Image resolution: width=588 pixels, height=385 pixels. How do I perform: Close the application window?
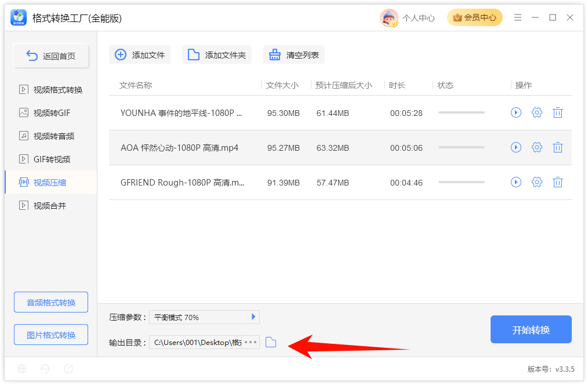pyautogui.click(x=570, y=17)
